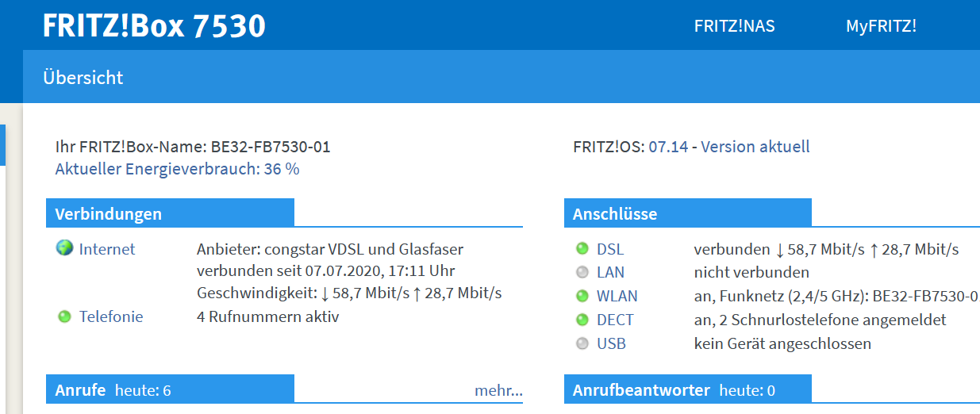Click the green DSL status indicator
Screen dimensions: 980x414
point(582,249)
